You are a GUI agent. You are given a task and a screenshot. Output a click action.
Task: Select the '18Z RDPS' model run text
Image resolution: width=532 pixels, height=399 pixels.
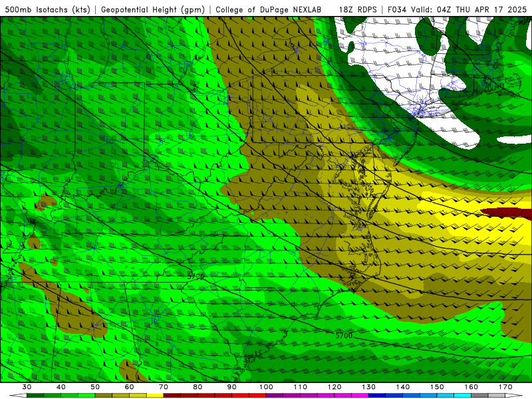358,9
